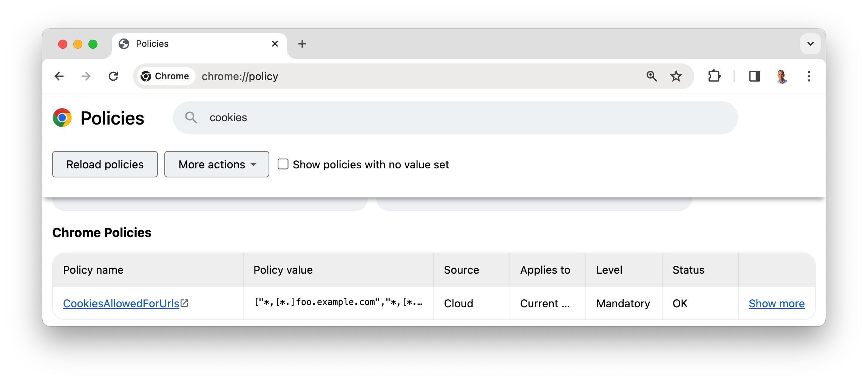Open the side panel icon
Screen dimensions: 868x382
coord(754,76)
